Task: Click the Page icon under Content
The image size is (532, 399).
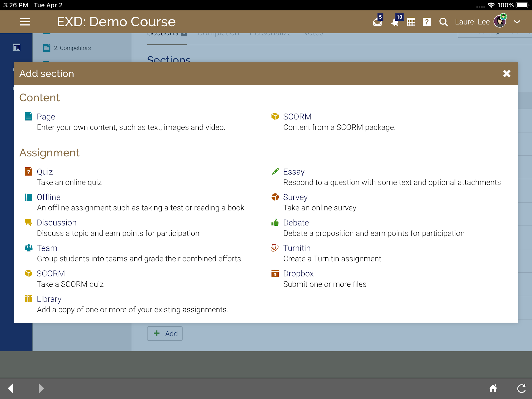Action: pyautogui.click(x=29, y=117)
